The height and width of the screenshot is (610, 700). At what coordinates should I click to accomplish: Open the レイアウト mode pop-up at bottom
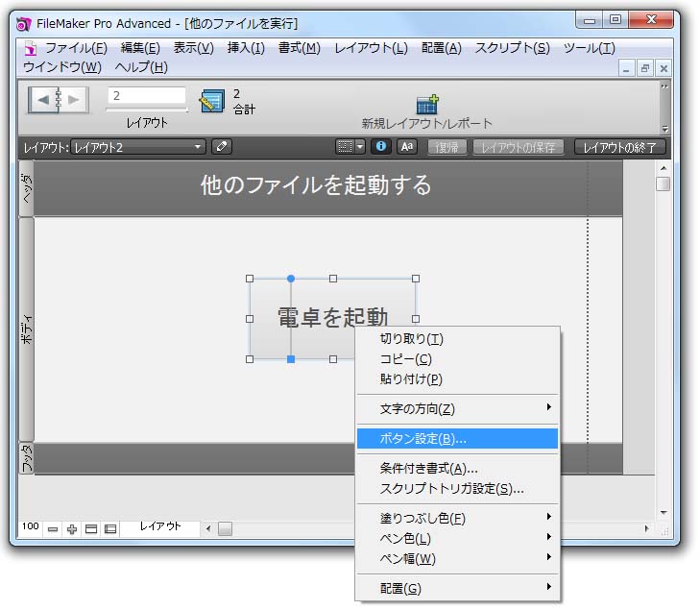tap(159, 527)
